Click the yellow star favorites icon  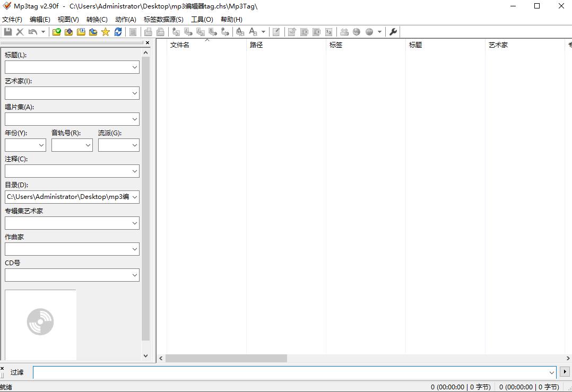105,32
